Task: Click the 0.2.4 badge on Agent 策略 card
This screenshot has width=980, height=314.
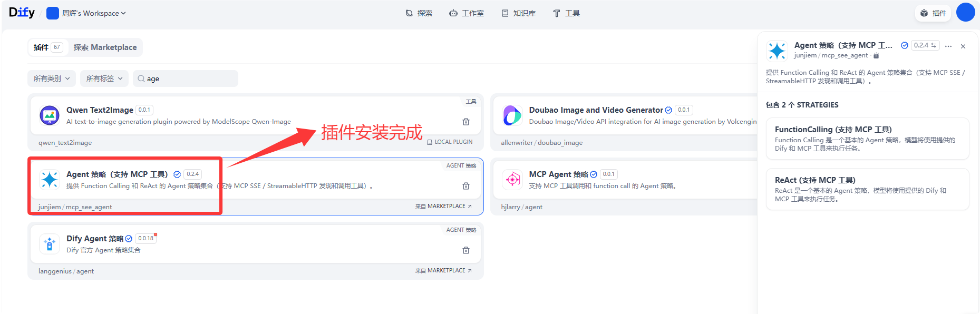Action: [192, 174]
